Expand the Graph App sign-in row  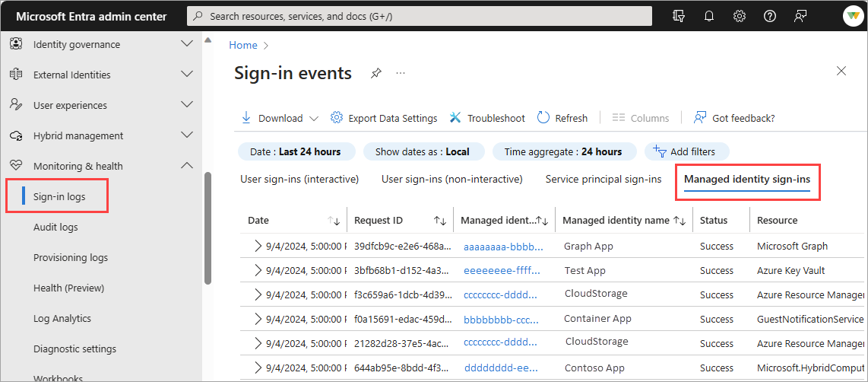258,246
